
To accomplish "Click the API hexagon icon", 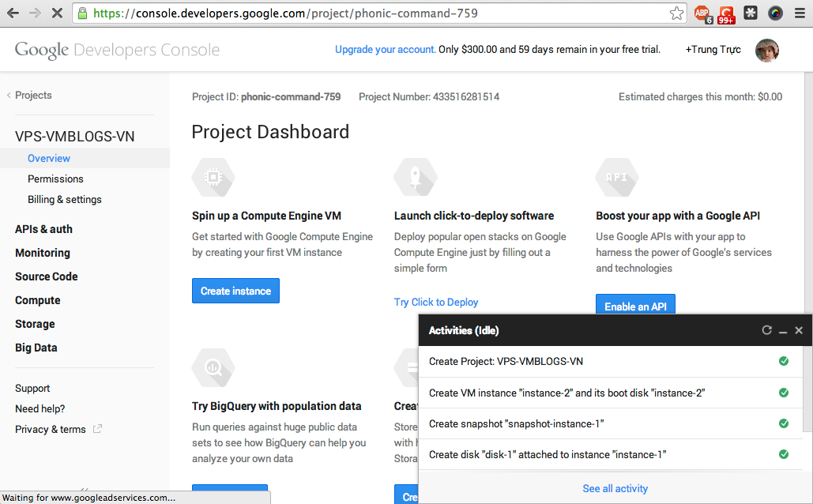I will 617,178.
